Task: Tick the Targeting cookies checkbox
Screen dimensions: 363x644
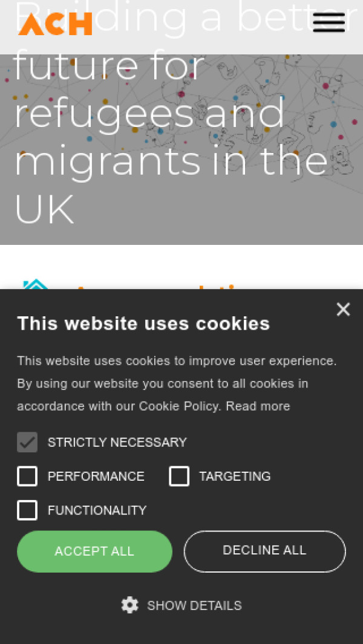Action: click(179, 476)
